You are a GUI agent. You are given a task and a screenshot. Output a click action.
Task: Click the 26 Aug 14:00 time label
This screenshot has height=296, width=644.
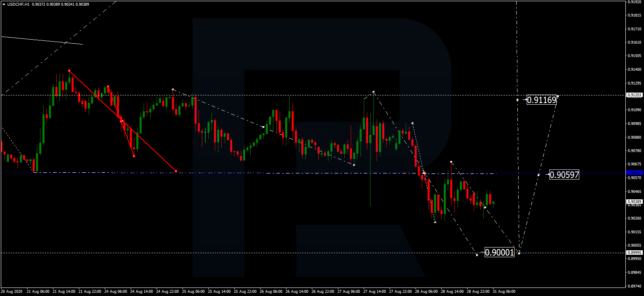(x=297, y=292)
